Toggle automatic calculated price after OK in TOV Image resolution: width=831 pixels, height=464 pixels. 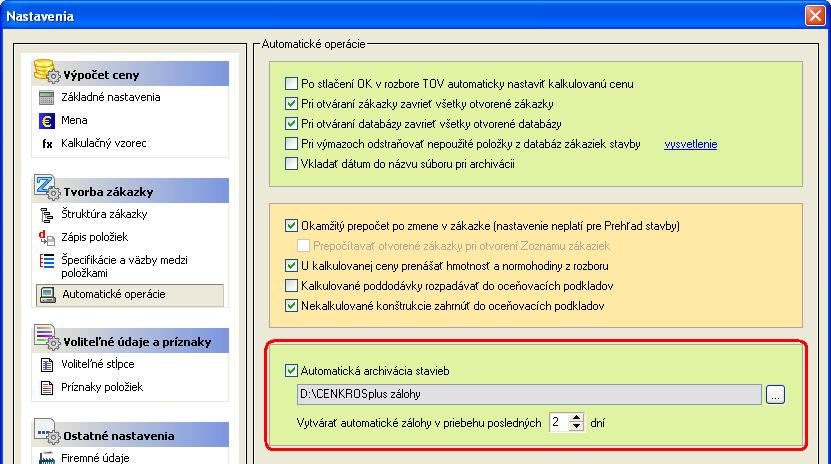291,84
